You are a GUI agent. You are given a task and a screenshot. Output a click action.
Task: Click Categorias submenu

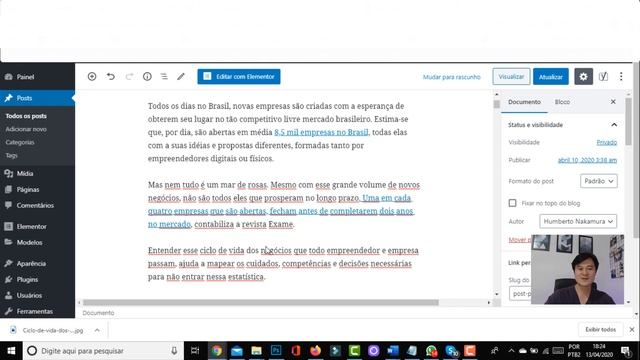point(20,142)
